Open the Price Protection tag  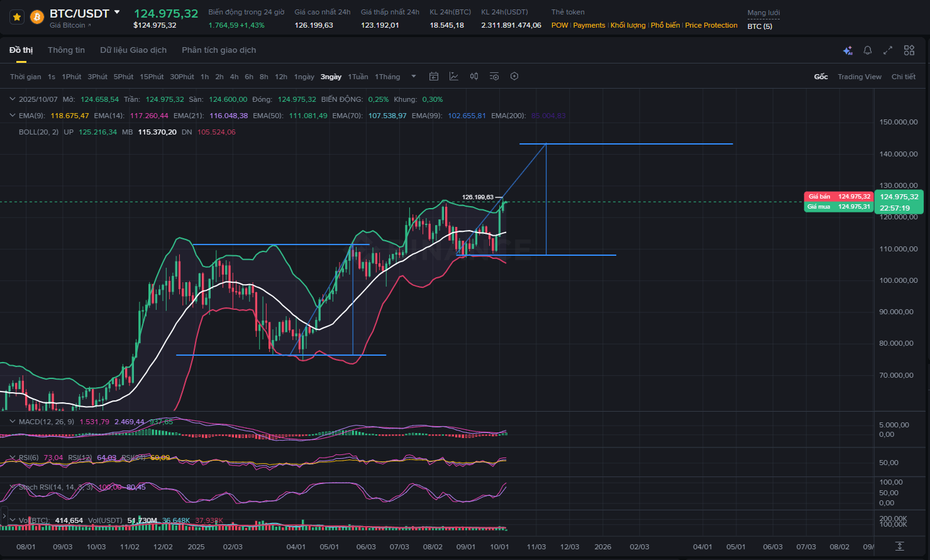(x=711, y=25)
